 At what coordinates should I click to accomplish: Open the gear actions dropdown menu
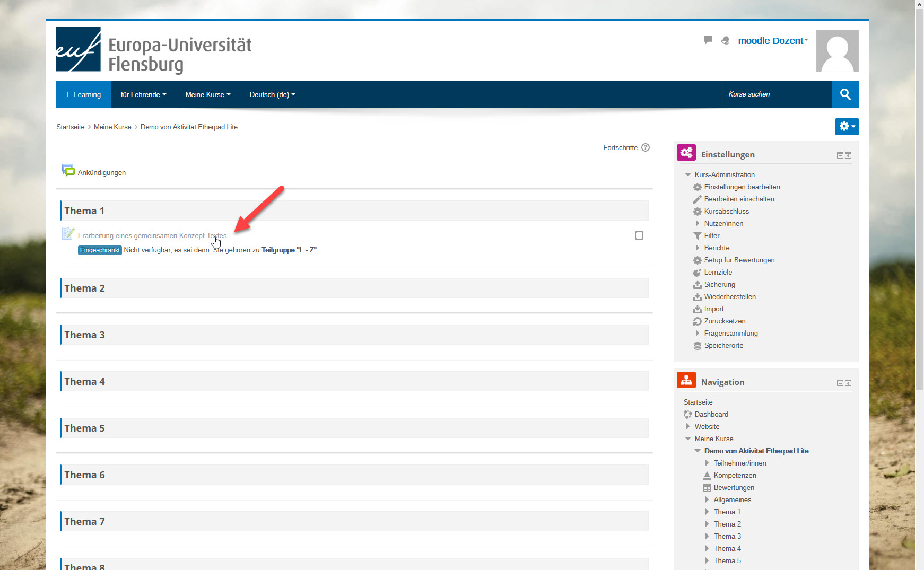(847, 127)
